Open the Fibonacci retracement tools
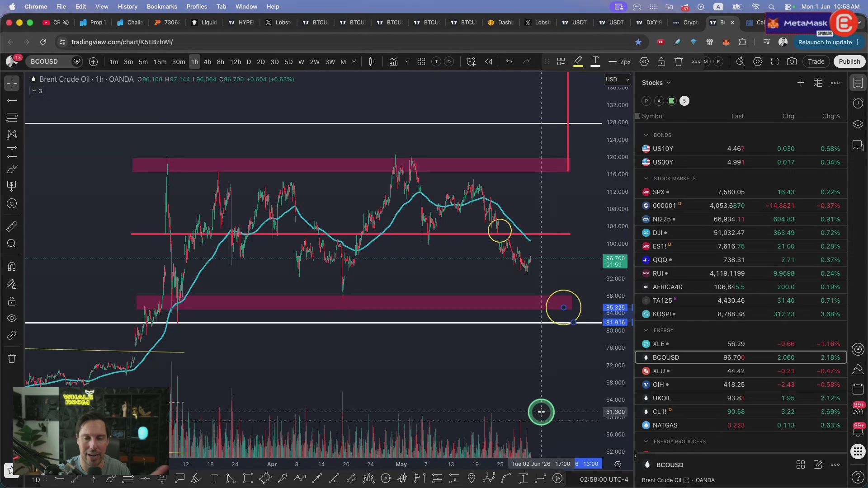Screen dimensions: 868x488 (12, 117)
